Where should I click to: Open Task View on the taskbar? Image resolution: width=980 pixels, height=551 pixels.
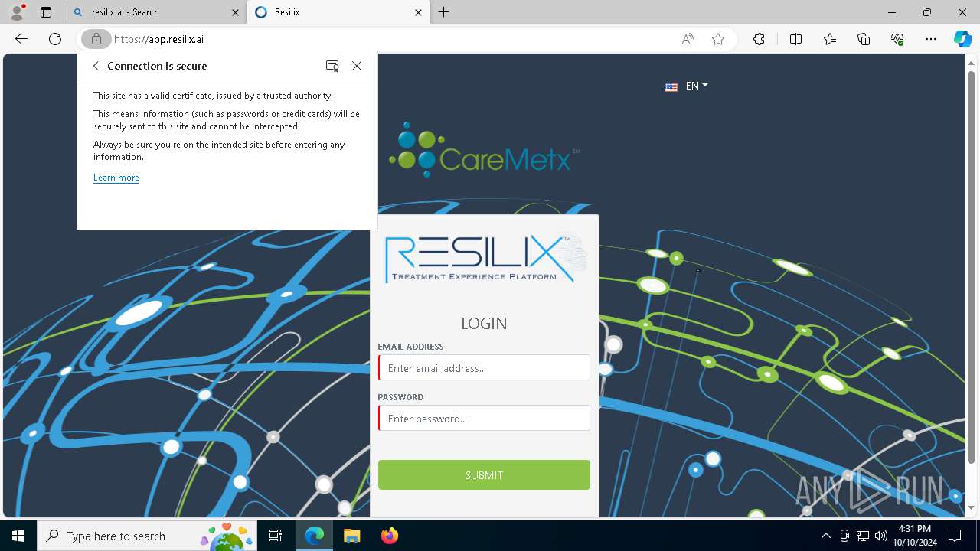pyautogui.click(x=276, y=536)
